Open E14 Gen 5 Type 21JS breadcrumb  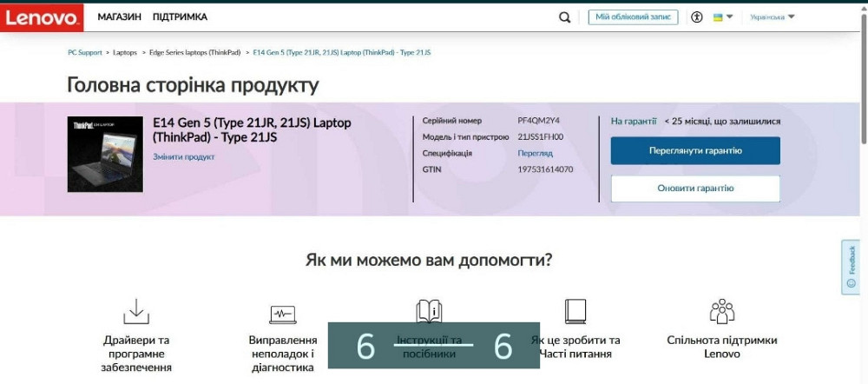coord(342,53)
